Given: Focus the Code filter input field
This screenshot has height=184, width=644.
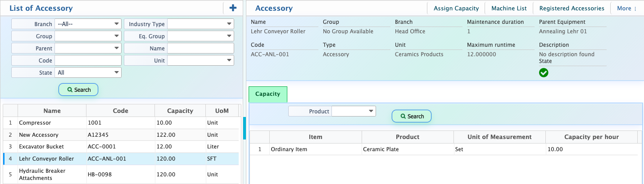Looking at the screenshot, I should (88, 60).
